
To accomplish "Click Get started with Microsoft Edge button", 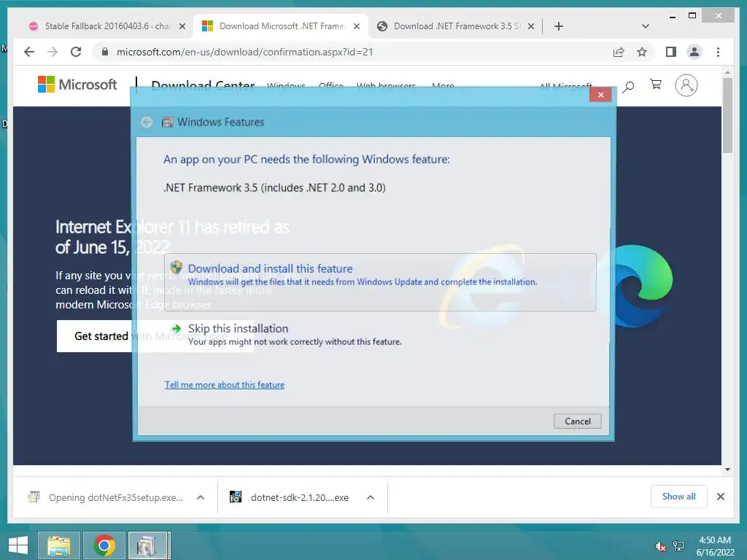I will (155, 336).
